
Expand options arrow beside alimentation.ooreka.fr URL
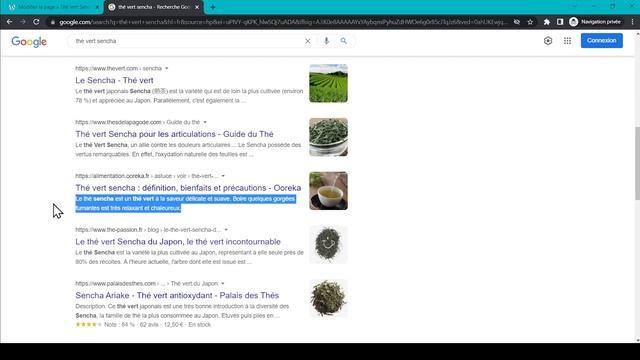point(223,176)
